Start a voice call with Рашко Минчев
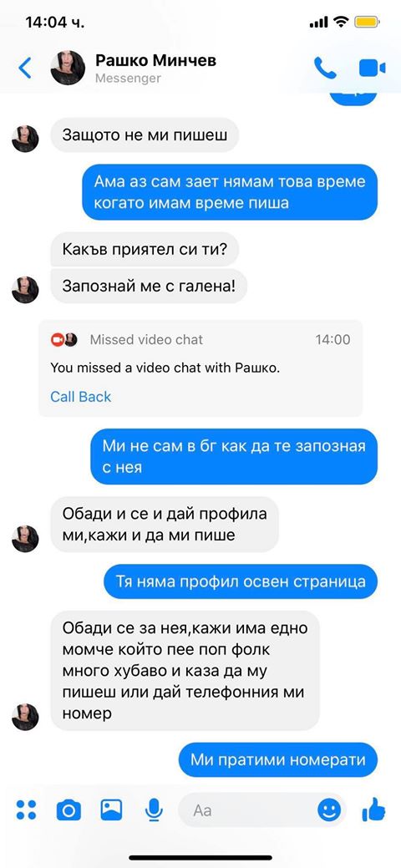 click(325, 68)
